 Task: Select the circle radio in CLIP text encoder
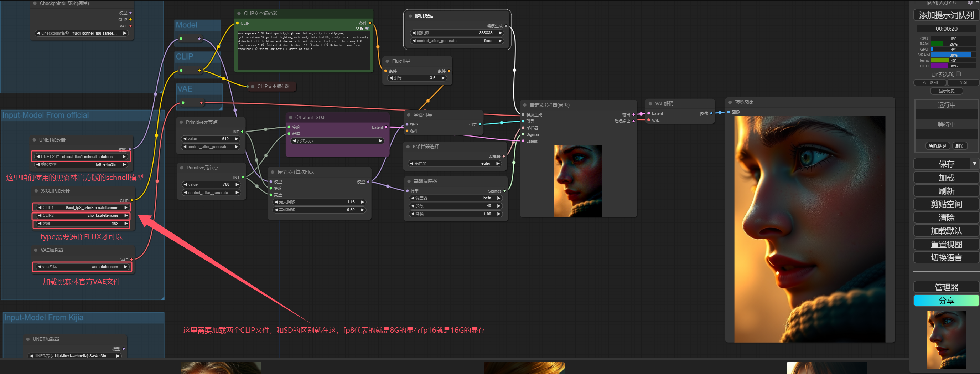click(357, 28)
